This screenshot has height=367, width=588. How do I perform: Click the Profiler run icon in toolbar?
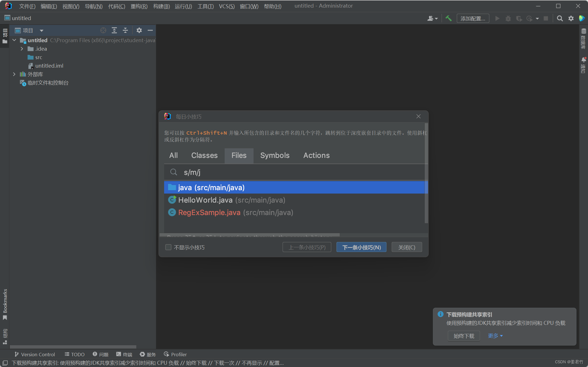coord(529,18)
